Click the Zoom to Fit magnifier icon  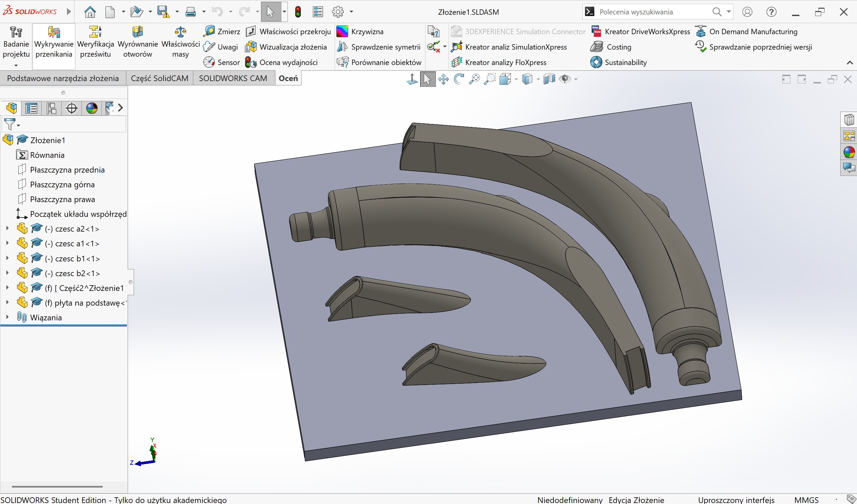(x=474, y=79)
